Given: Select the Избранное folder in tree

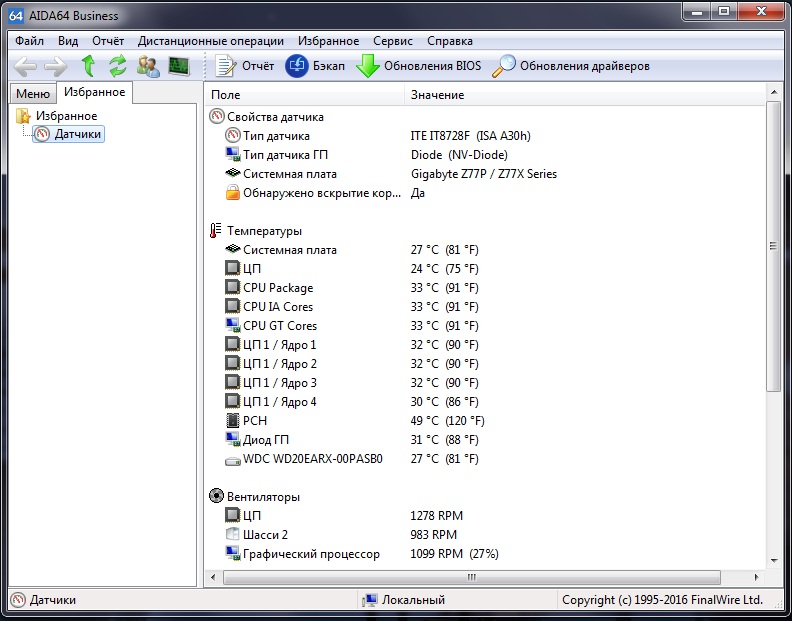Looking at the screenshot, I should (66, 116).
